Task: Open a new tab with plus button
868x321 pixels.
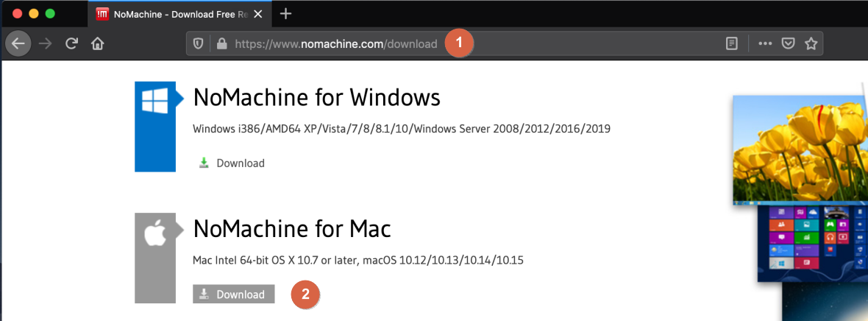Action: pos(285,14)
